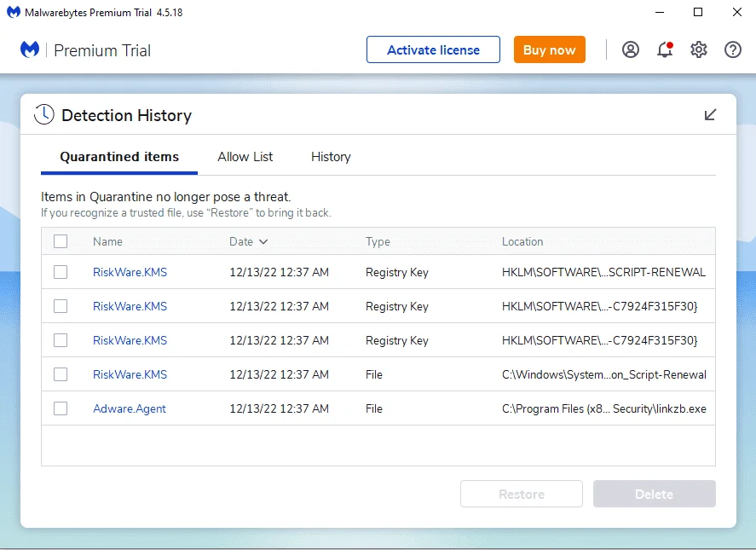Click the Malwarebytes title bar app icon
756x550 pixels.
click(14, 12)
